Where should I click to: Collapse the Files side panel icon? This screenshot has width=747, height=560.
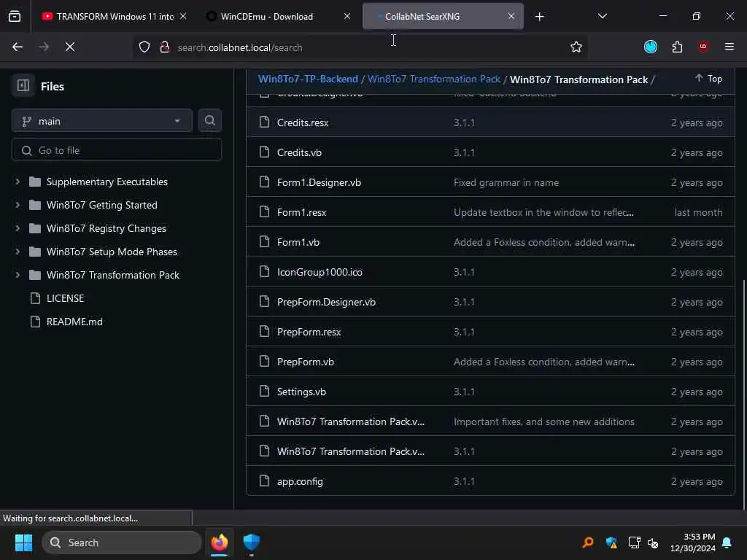(x=23, y=86)
